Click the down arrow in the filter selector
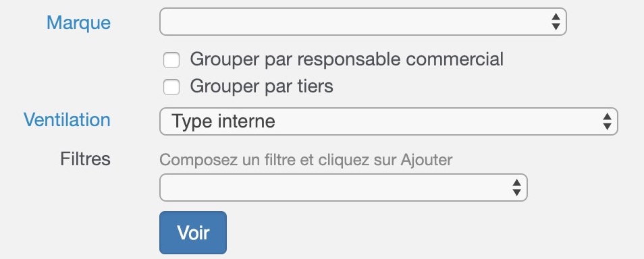The image size is (644, 259). pyautogui.click(x=516, y=192)
